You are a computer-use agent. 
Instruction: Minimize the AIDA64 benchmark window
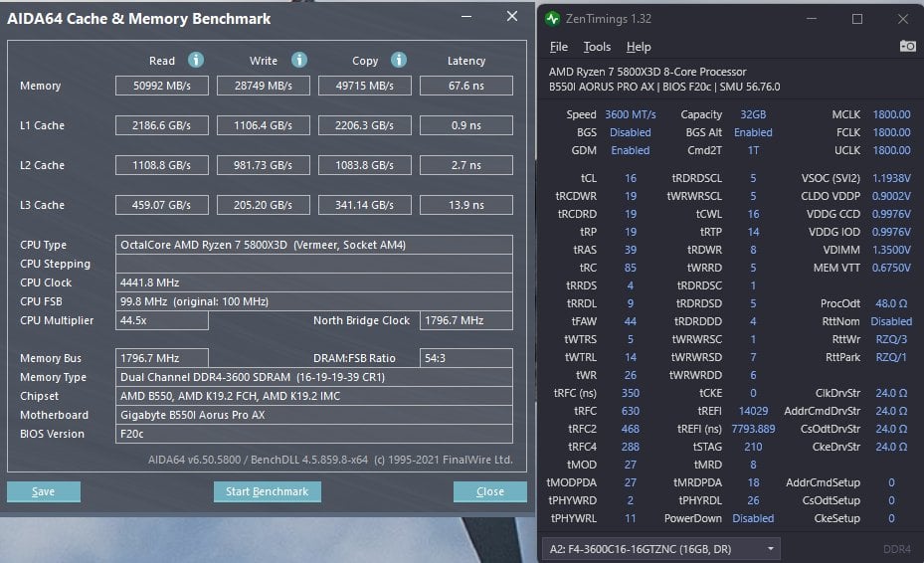[x=466, y=17]
